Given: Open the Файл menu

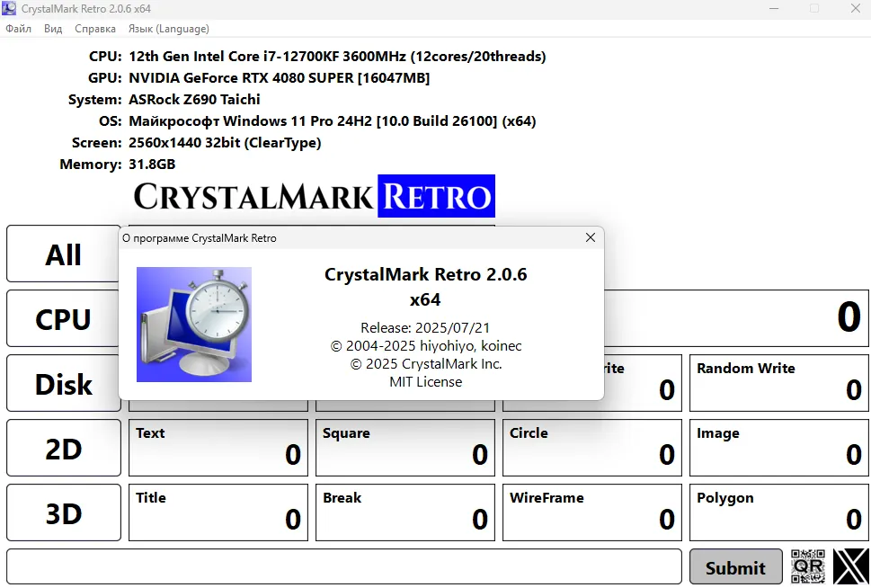Looking at the screenshot, I should (x=19, y=29).
